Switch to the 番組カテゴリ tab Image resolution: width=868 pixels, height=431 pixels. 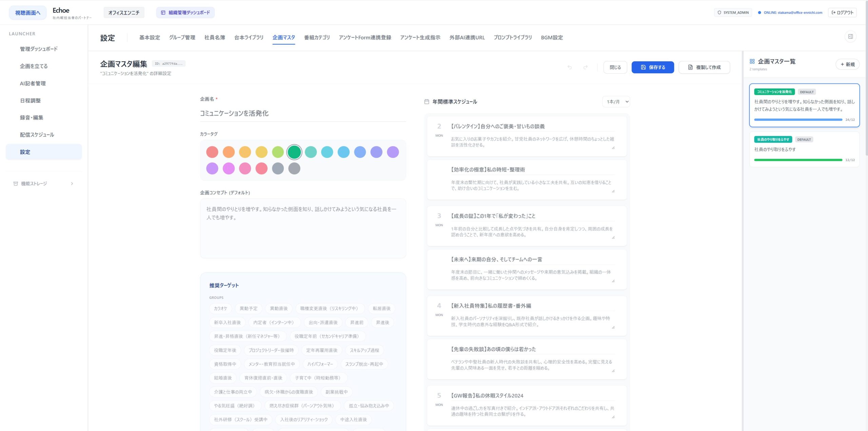tap(317, 38)
